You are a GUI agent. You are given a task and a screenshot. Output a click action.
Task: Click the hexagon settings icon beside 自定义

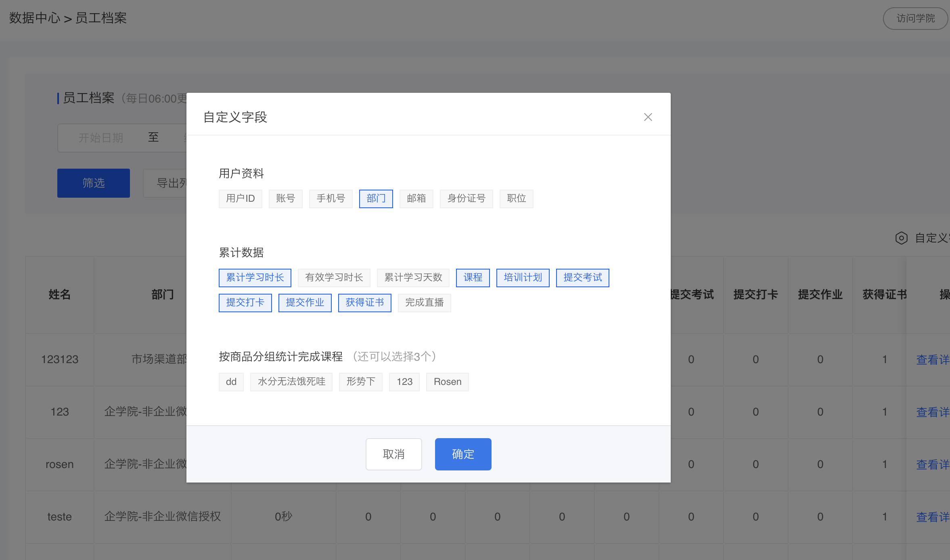(x=901, y=238)
